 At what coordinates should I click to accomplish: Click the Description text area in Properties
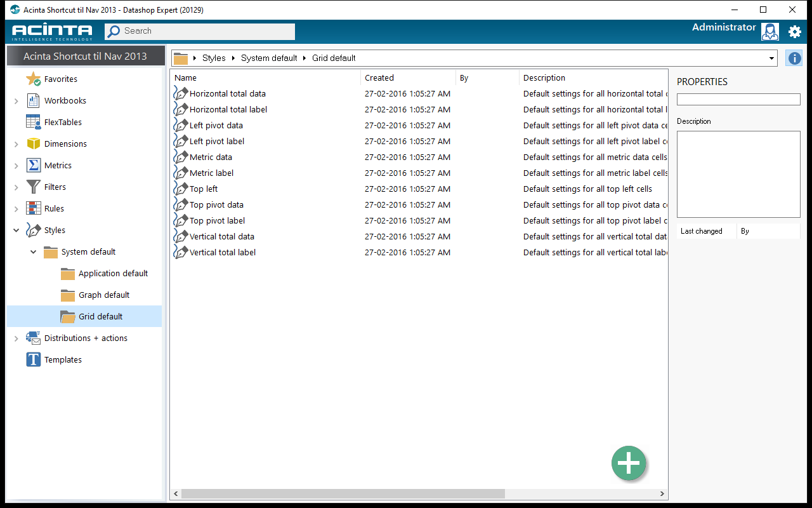738,175
